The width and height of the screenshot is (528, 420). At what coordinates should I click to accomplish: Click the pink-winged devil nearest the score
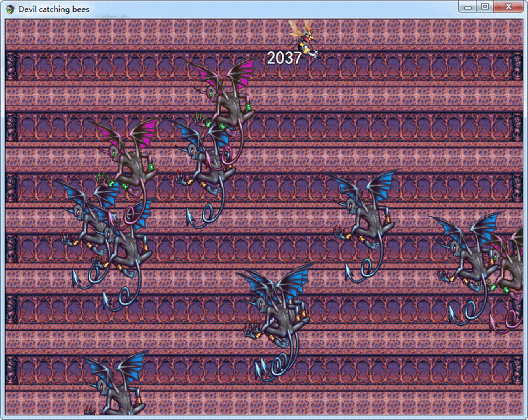228,101
